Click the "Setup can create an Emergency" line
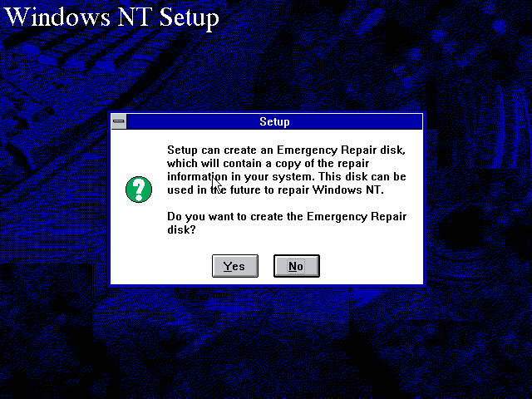The width and height of the screenshot is (532, 399). pos(286,150)
